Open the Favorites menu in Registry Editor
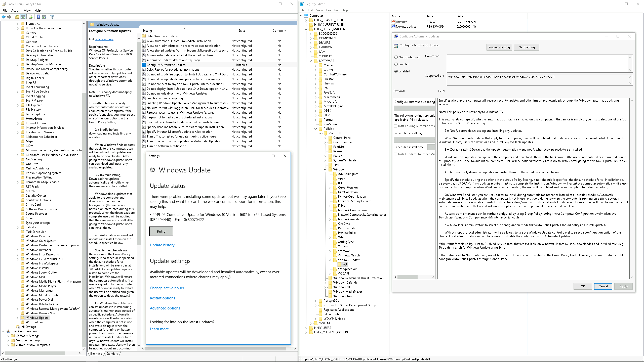Viewport: 644px width, 362px height. point(332,10)
